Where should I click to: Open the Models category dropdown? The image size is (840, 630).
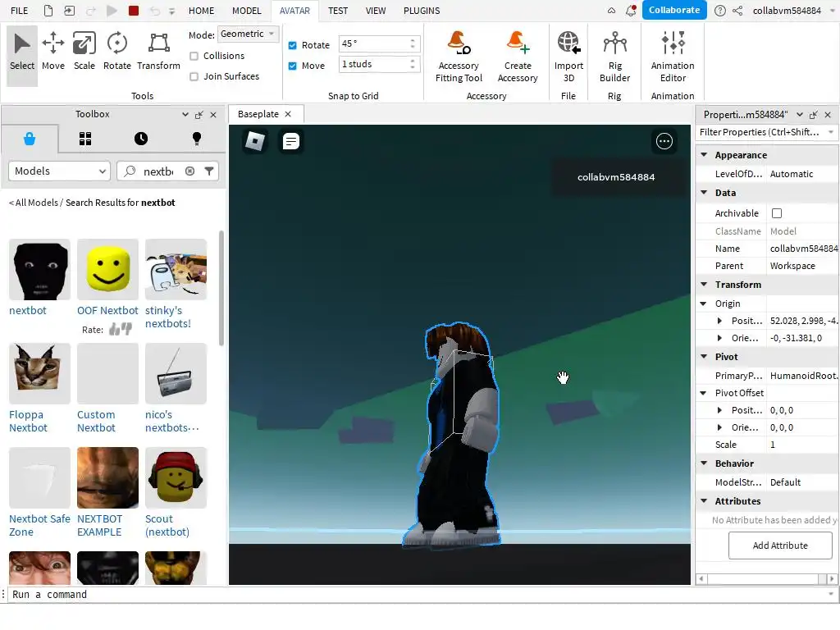pos(59,171)
